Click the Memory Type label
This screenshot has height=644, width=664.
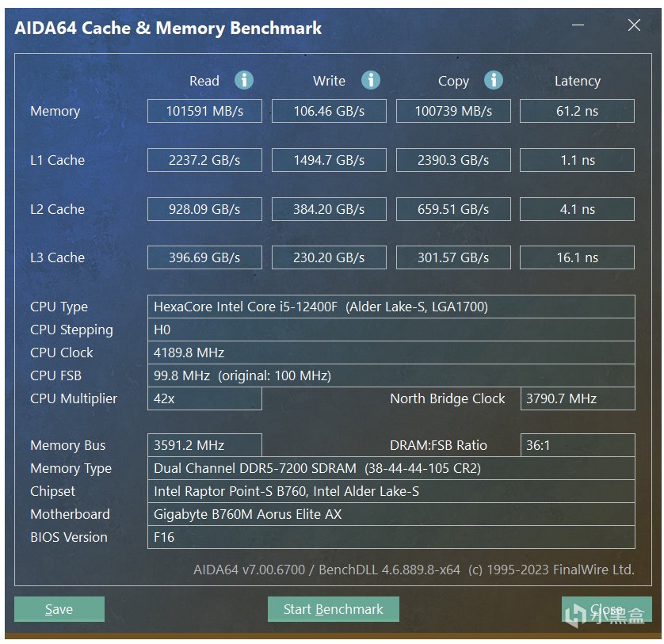(x=71, y=469)
